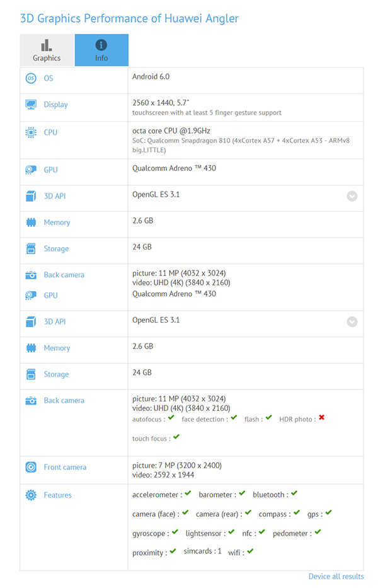Click the red cross next to HDR photo
The width and height of the screenshot is (378, 588).
tap(321, 418)
